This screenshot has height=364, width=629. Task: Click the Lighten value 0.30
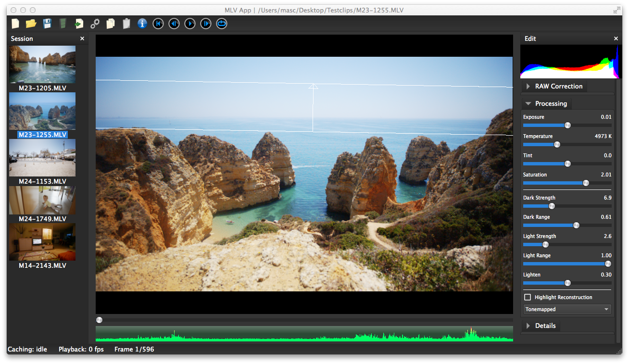pyautogui.click(x=606, y=275)
